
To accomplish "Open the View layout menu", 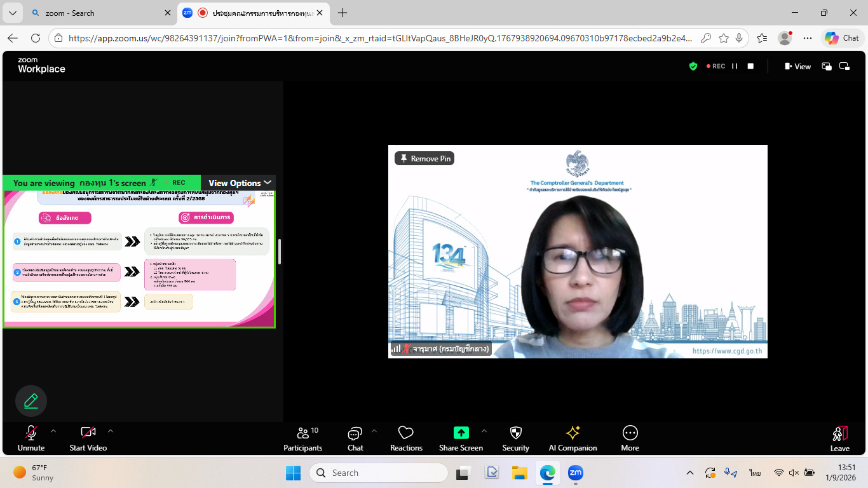I will click(798, 66).
